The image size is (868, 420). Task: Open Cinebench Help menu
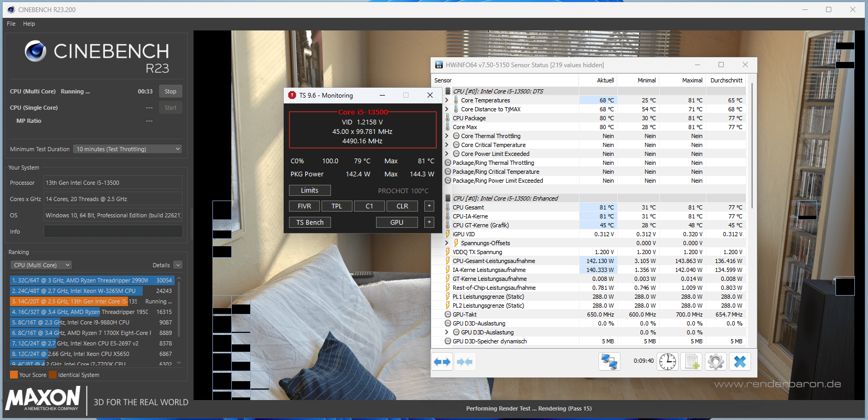29,24
